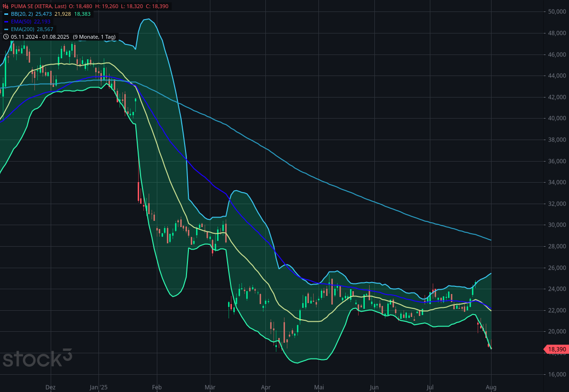Viewport: 569px width, 392px height.
Task: Click the teal EMA(200) color dash
Action: 6,29
